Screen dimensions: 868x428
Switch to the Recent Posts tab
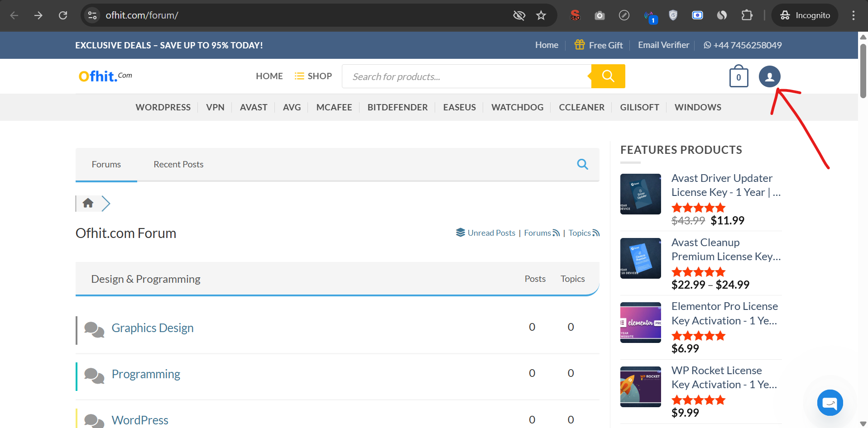coord(178,164)
